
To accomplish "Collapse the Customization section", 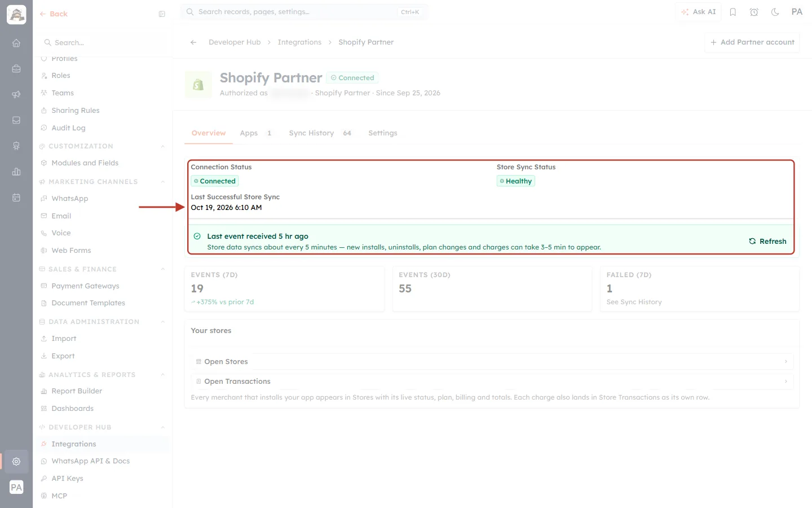I will (163, 146).
